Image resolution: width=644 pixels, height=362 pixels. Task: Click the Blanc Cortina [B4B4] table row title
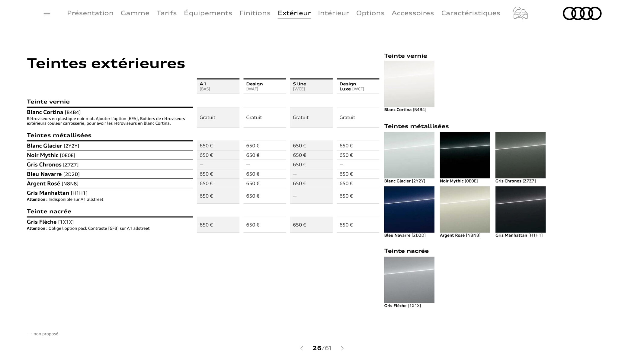54,112
